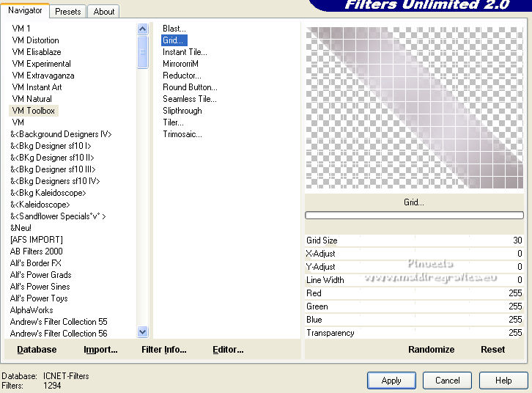Select &<Background Designers IV> category
The image size is (532, 393).
[x=61, y=134]
